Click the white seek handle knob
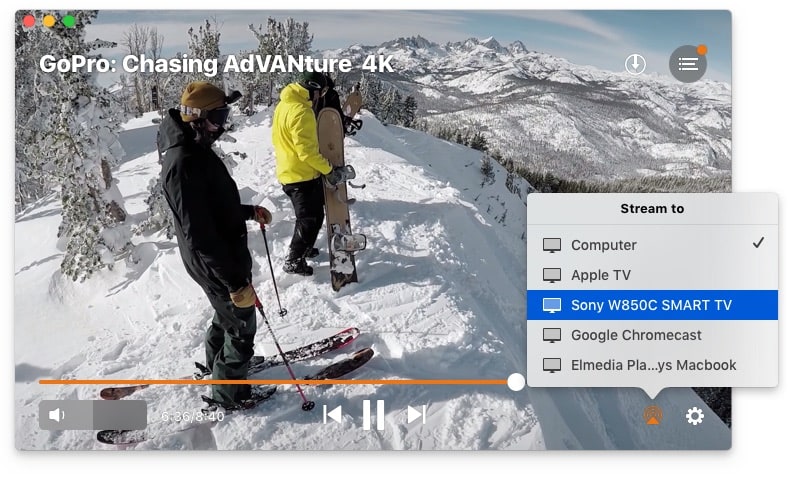Viewport: 800px width, 480px height. (x=516, y=382)
